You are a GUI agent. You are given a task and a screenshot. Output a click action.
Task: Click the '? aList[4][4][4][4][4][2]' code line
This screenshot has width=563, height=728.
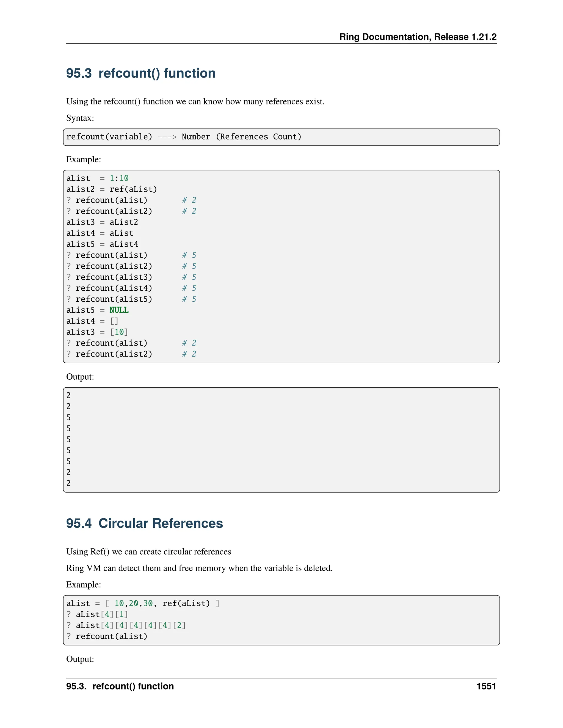pyautogui.click(x=126, y=625)
